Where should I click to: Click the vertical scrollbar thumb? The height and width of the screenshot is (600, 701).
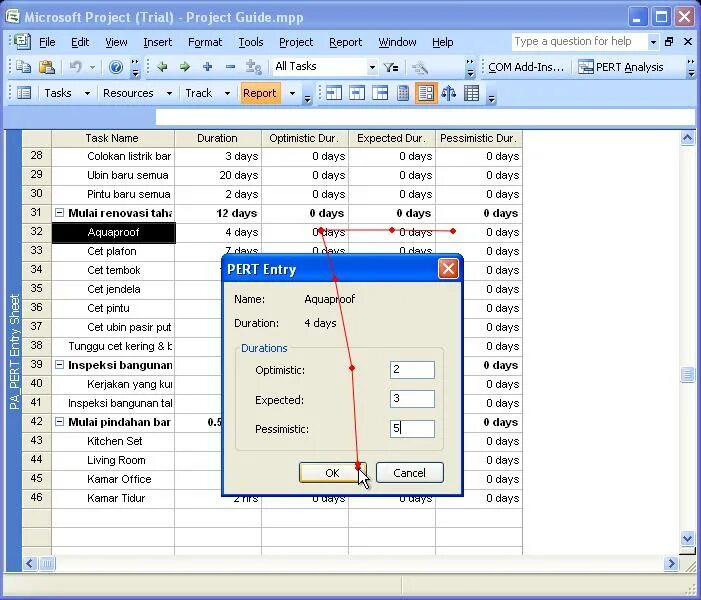pos(687,374)
